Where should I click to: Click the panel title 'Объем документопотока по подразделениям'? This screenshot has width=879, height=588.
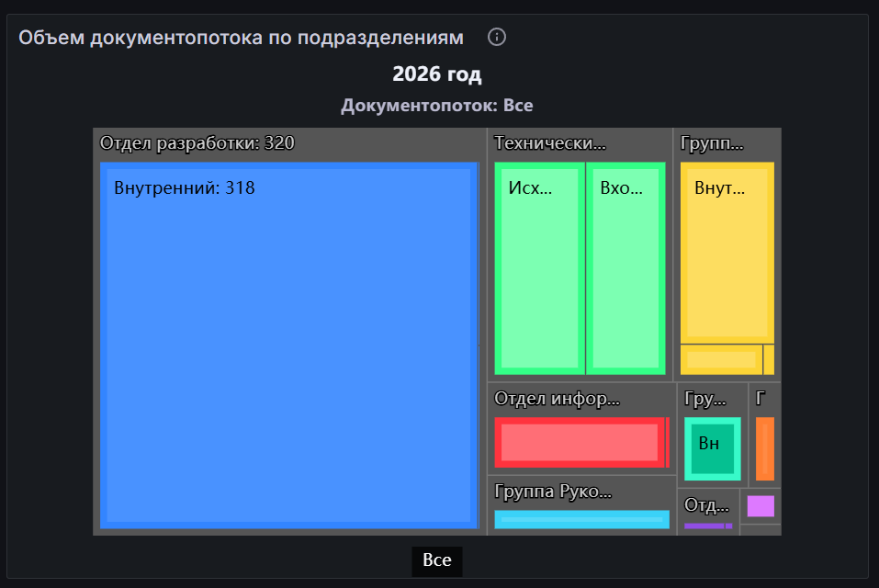pyautogui.click(x=241, y=38)
